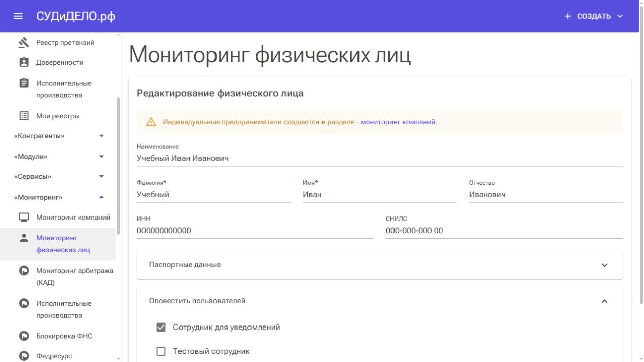Click the СУДиДЕЛО.рф logo title
This screenshot has height=362, width=644.
coord(76,16)
